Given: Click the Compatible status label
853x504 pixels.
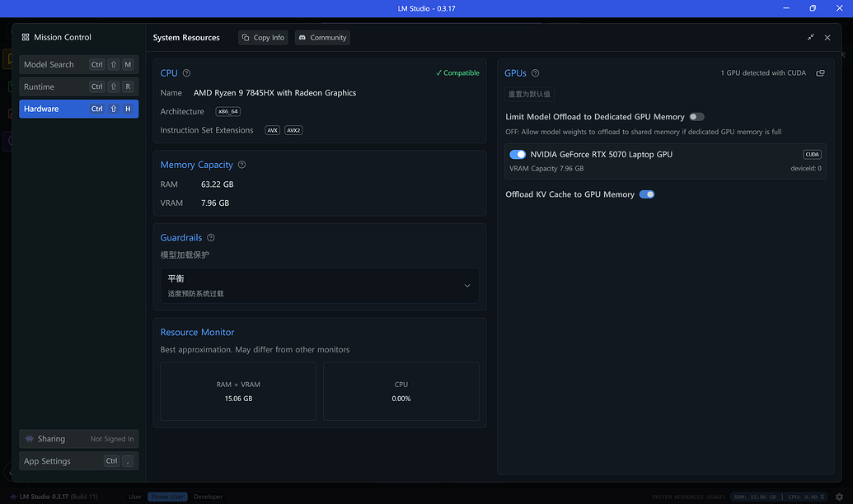Looking at the screenshot, I should (457, 72).
